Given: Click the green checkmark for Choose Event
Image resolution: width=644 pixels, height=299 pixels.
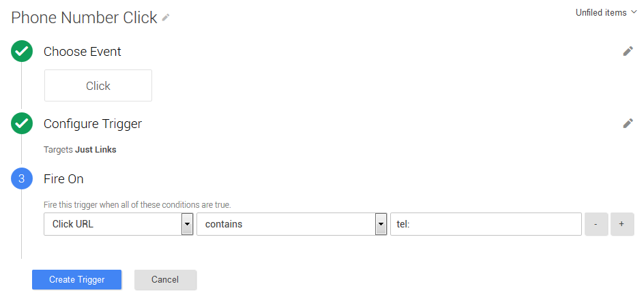Looking at the screenshot, I should coord(22,51).
